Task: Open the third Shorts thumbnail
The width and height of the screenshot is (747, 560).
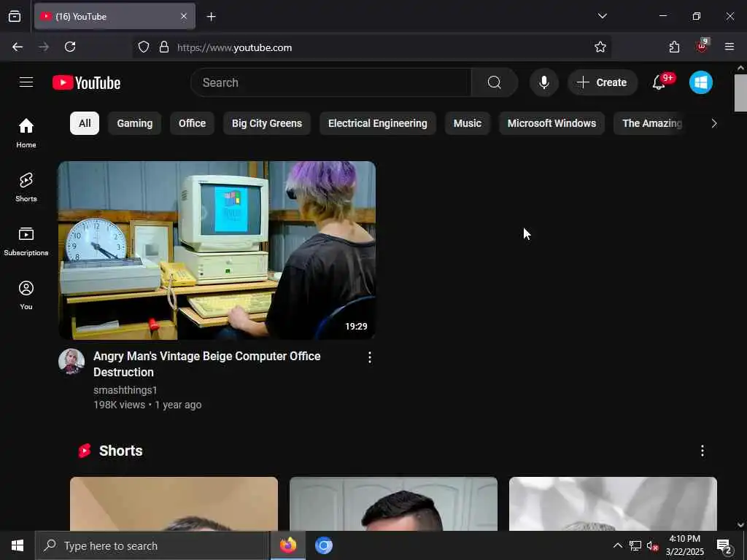Action: coord(613,504)
